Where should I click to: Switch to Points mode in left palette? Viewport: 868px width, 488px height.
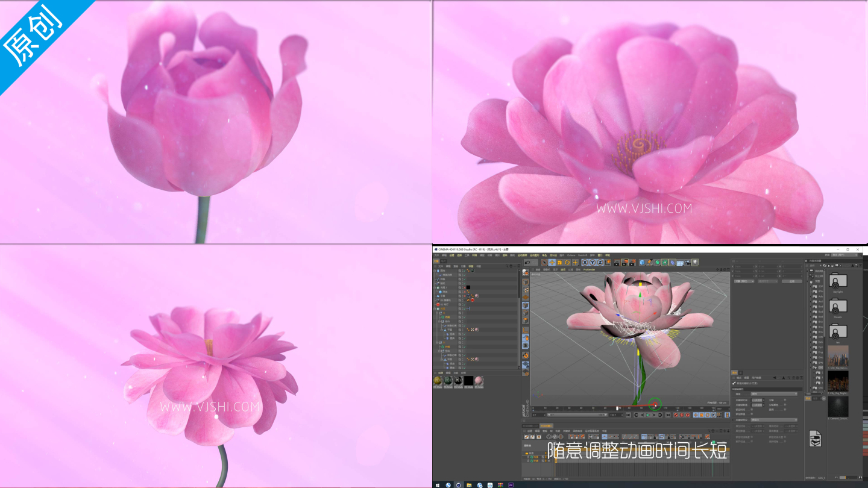coord(526,305)
